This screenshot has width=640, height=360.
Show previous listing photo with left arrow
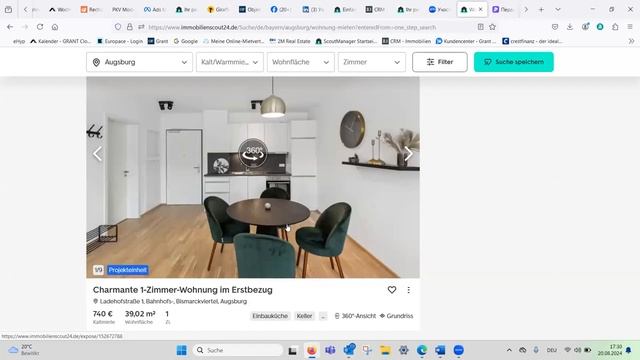98,154
